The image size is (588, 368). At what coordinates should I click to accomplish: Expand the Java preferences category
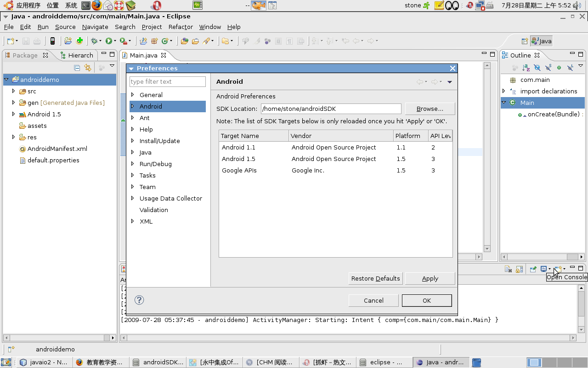132,152
